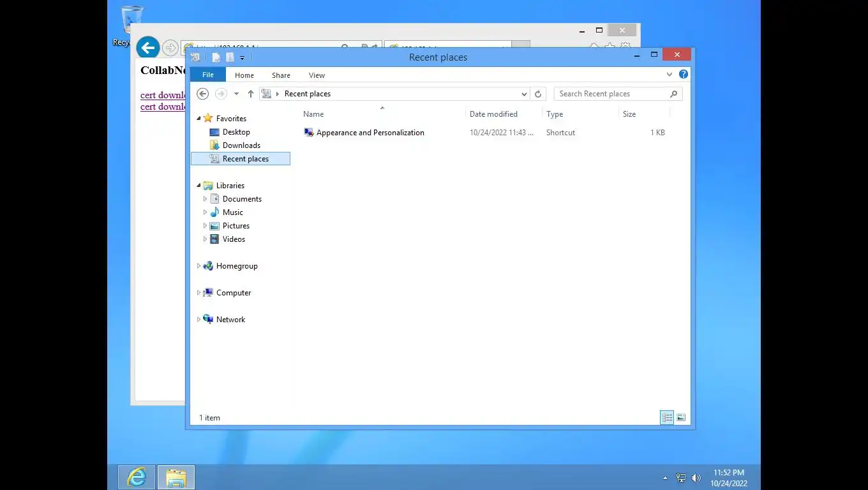Collapse the Libraries tree section
Viewport: 868px width, 490px height.
pos(198,186)
